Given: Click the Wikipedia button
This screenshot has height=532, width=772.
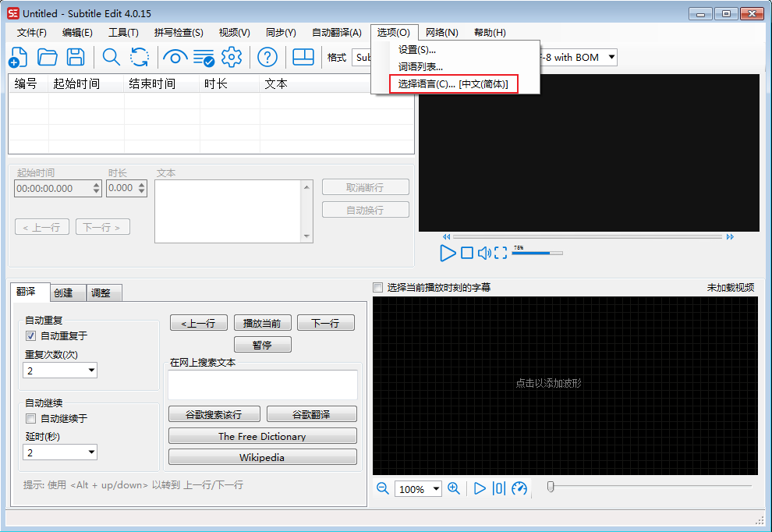Looking at the screenshot, I should tap(262, 457).
